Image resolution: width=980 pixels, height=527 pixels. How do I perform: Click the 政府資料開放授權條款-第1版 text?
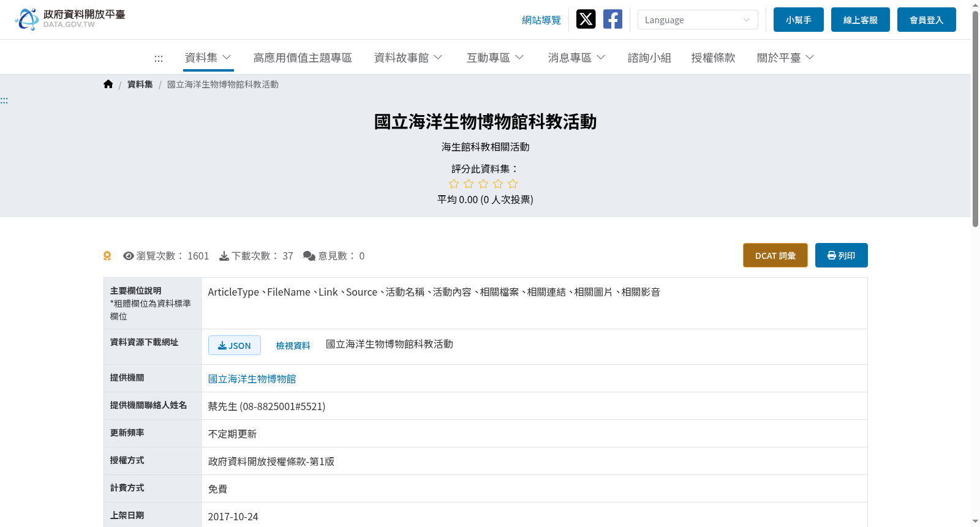tap(271, 462)
